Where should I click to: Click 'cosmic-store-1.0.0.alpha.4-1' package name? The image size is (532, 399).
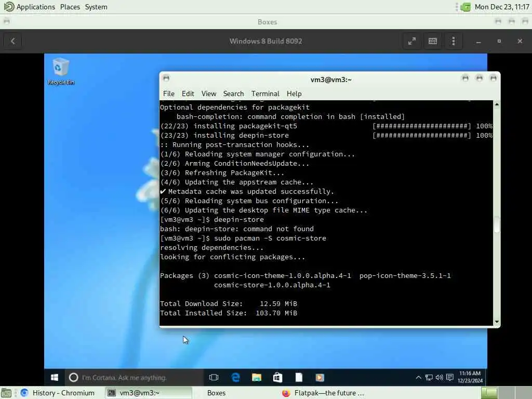point(272,285)
